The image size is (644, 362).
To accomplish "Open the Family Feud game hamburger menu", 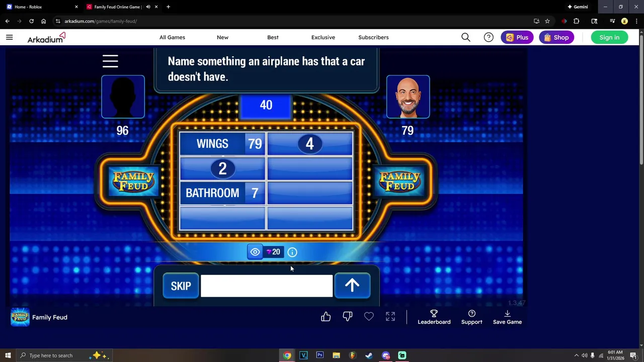I will (110, 61).
